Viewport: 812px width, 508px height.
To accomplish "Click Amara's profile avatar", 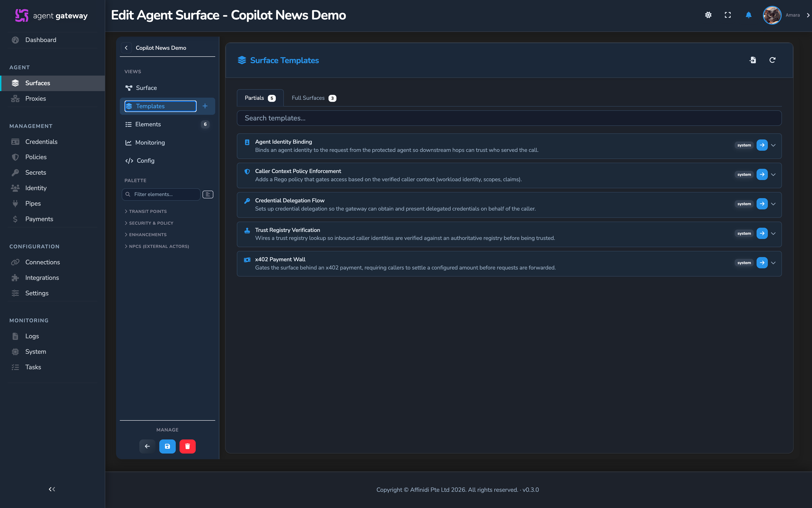I will [772, 15].
